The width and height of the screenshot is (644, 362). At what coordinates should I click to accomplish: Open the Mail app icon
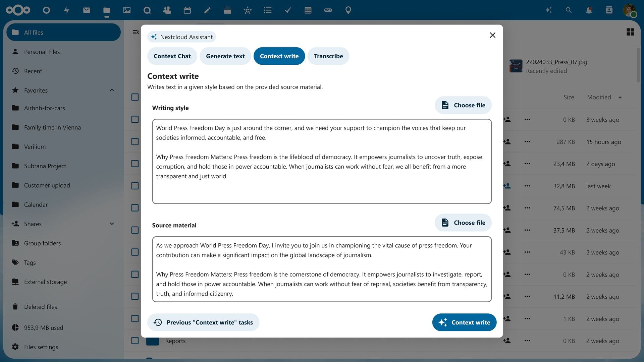click(x=87, y=10)
